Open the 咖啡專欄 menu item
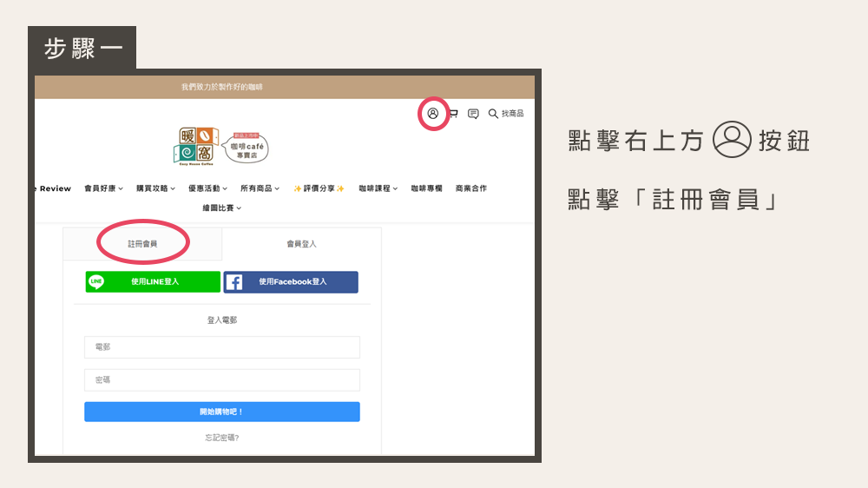 point(426,188)
